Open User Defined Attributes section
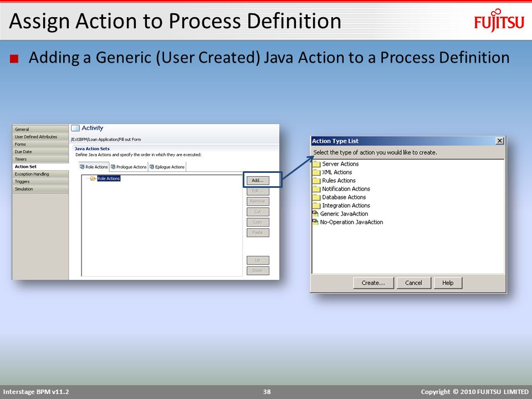 point(40,137)
